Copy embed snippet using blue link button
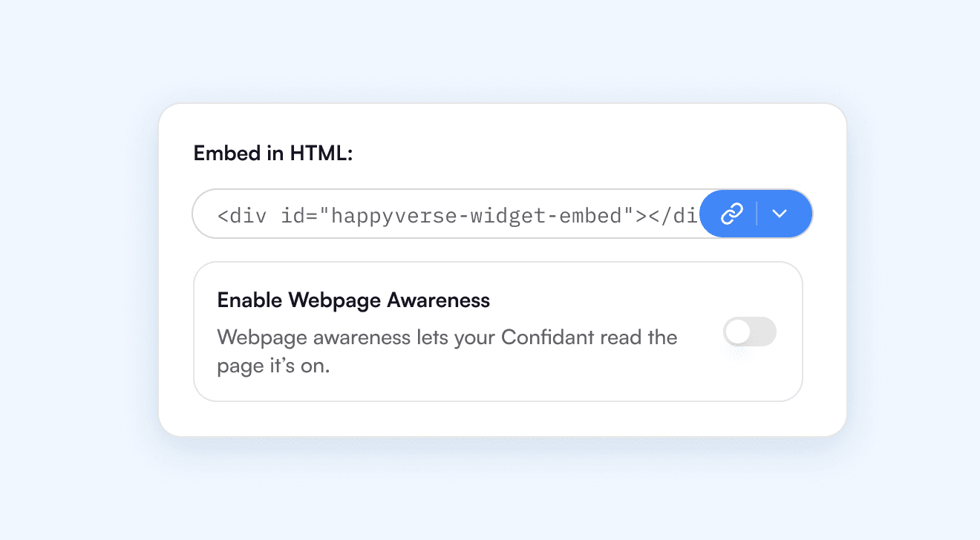Viewport: 980px width, 540px height. tap(732, 214)
